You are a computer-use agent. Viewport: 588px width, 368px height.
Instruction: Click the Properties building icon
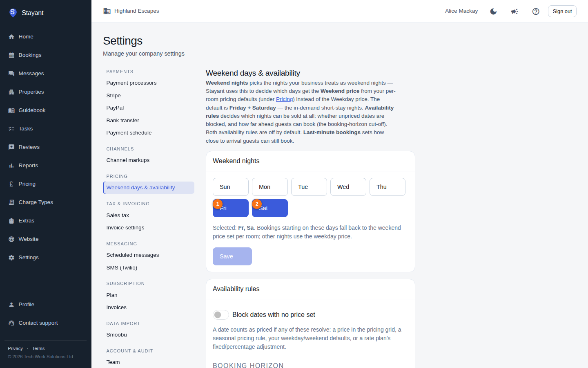[11, 92]
